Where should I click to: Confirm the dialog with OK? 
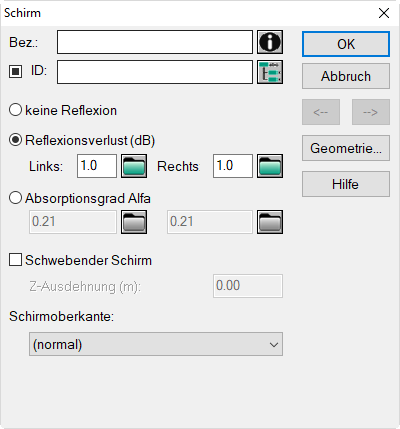(346, 44)
